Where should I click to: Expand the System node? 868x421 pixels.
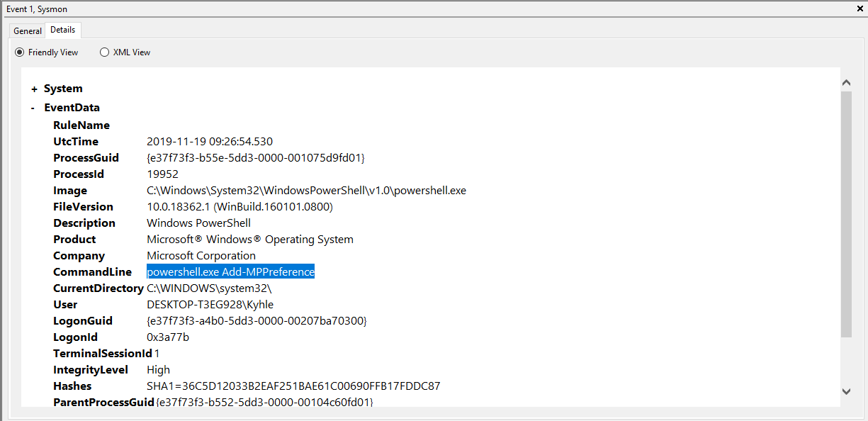34,89
